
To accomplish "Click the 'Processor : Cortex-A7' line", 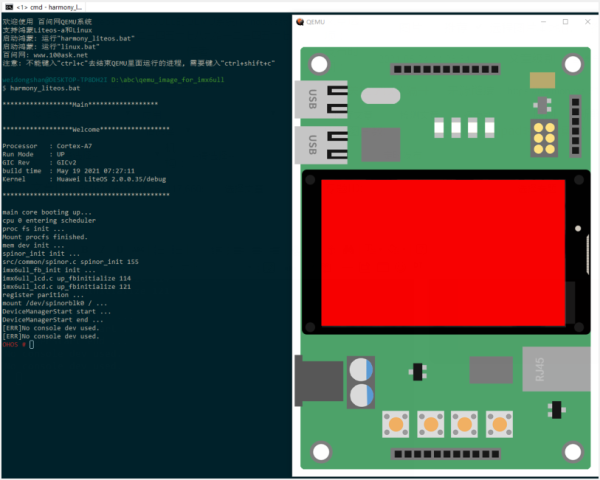I will [47, 146].
